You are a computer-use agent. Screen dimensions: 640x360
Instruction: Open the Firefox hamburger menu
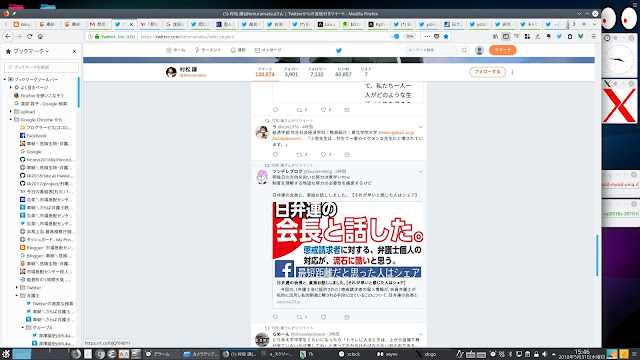tap(593, 36)
